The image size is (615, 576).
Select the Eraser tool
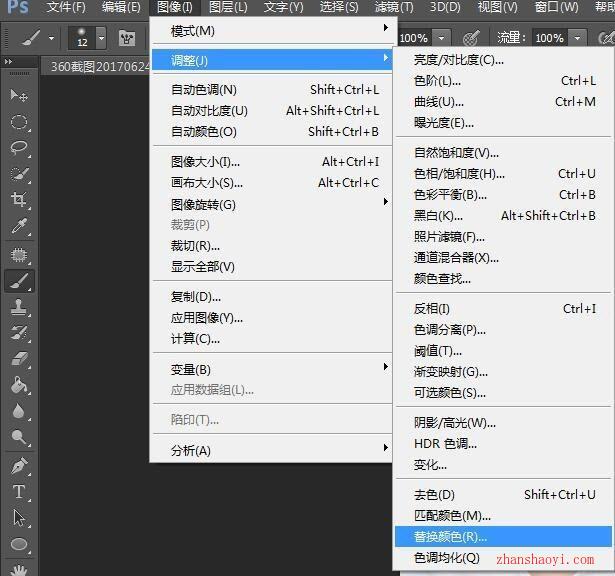coord(19,359)
